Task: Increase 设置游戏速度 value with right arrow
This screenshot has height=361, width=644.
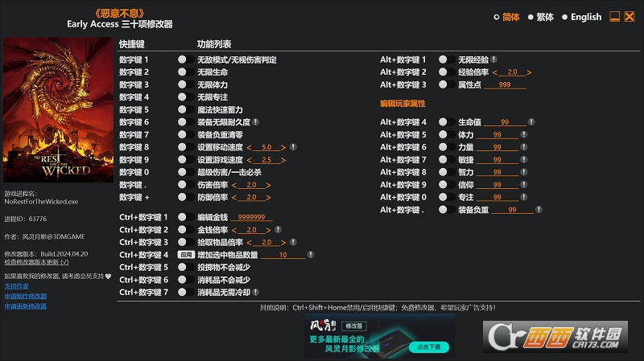Action: [x=283, y=160]
